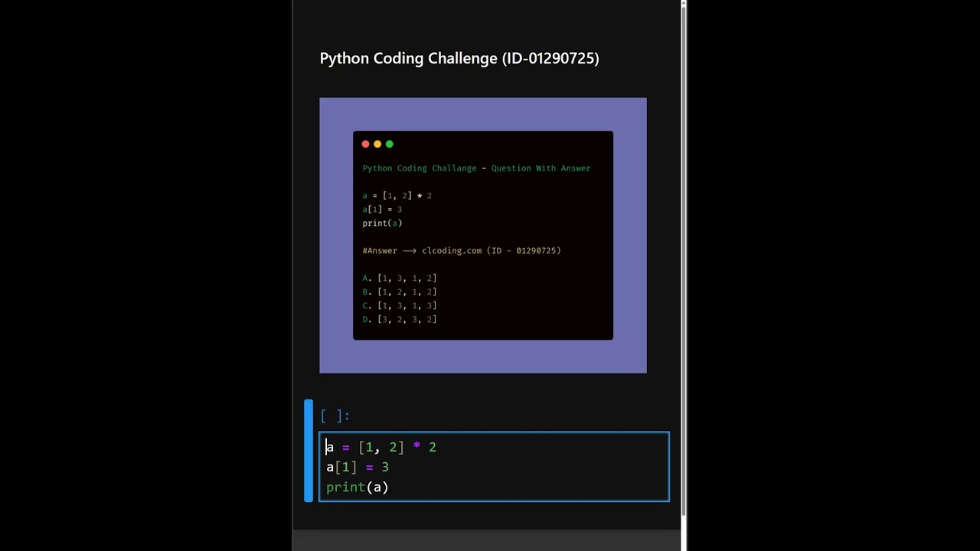Image resolution: width=980 pixels, height=551 pixels.
Task: Click option 'C. [1, 3, 1, 3]' in image
Action: coord(400,306)
